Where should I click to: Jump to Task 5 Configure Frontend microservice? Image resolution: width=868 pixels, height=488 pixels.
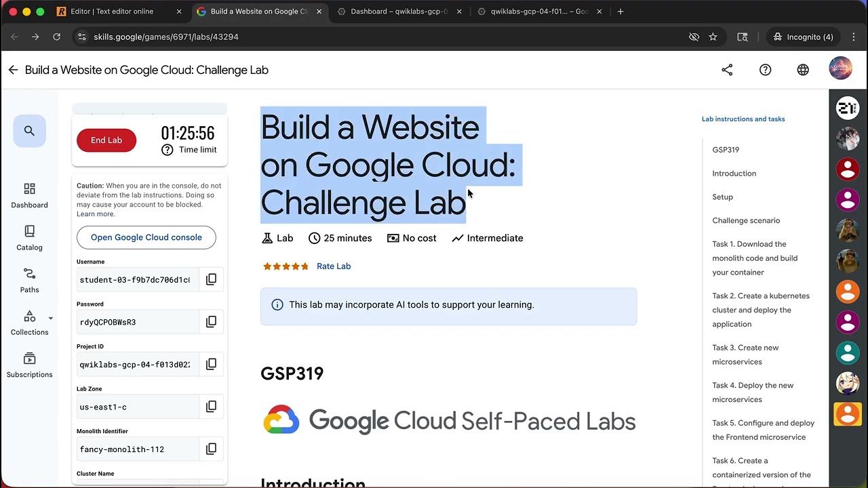[763, 430]
